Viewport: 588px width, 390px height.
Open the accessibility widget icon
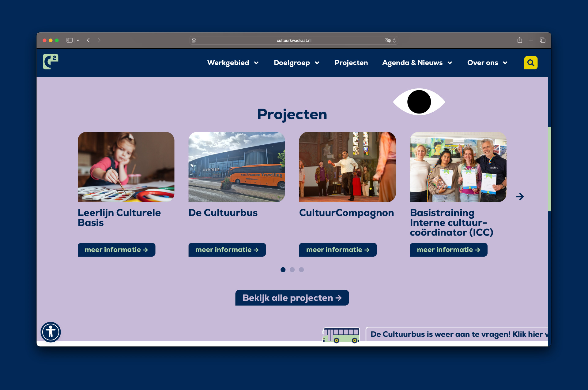click(51, 332)
